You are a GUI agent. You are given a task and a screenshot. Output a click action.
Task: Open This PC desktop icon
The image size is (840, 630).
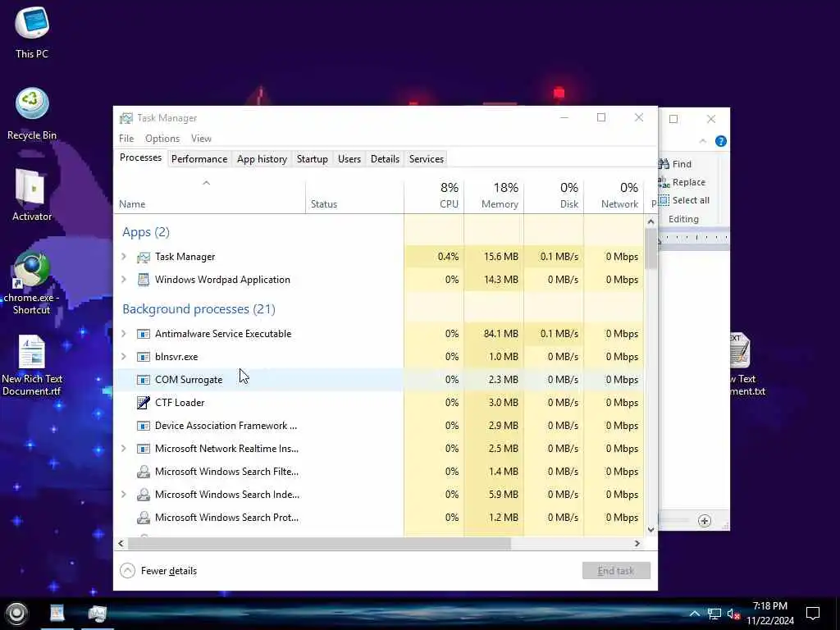(x=32, y=32)
